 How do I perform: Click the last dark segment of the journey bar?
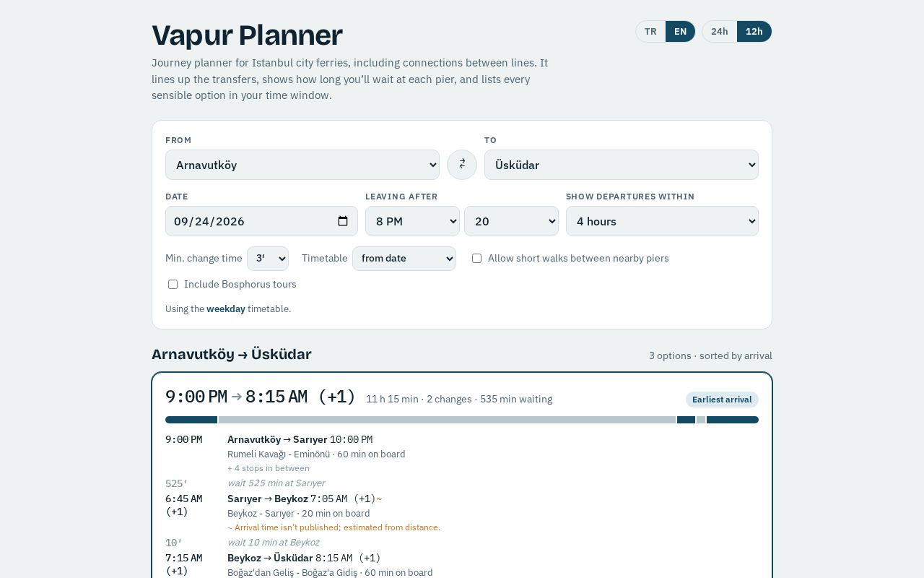(733, 420)
